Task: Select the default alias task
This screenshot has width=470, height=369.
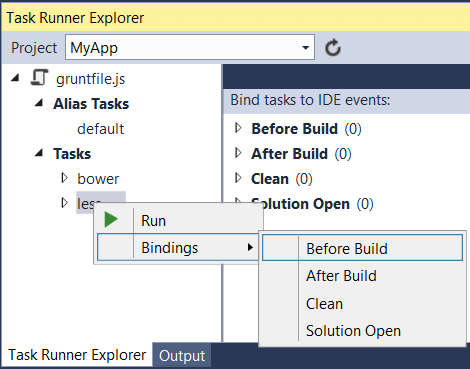Action: [100, 129]
